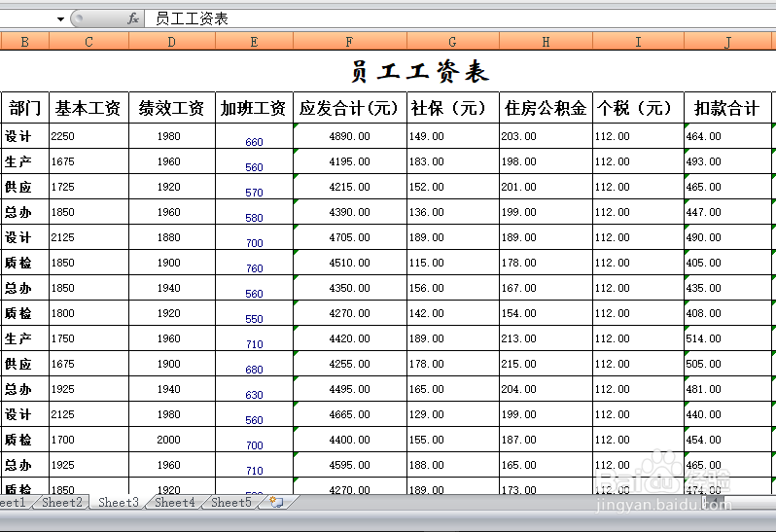Click the 部门 header cell

point(24,107)
